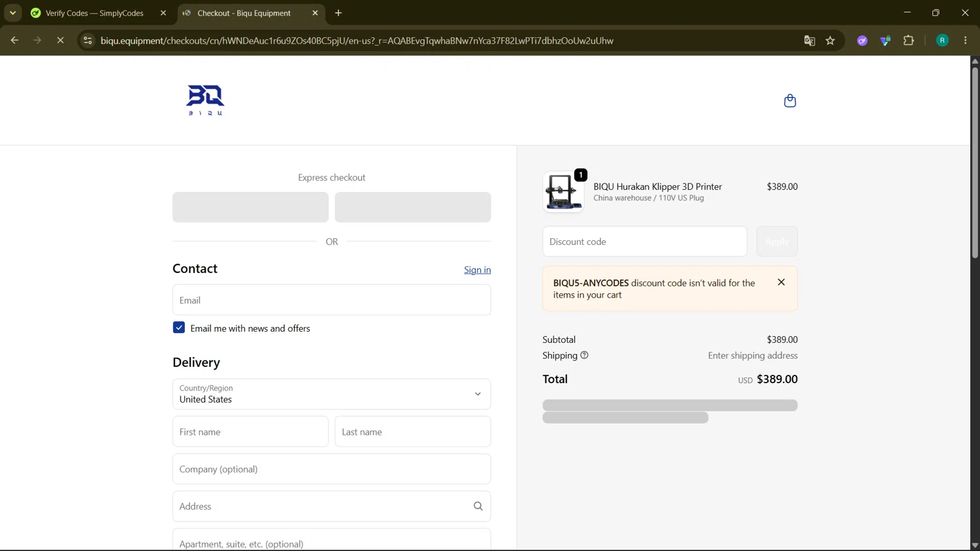Expand the Country/Region dropdown
980x551 pixels.
pyautogui.click(x=332, y=394)
